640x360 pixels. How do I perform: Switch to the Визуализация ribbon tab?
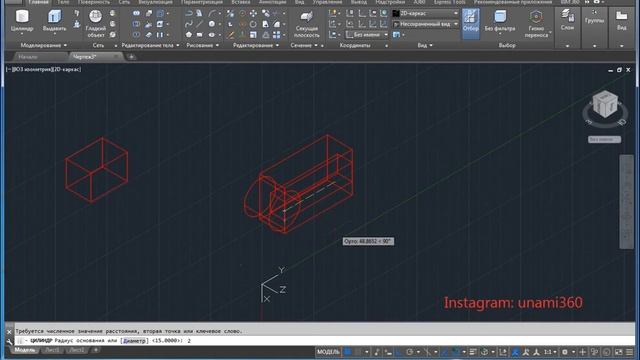point(156,2)
